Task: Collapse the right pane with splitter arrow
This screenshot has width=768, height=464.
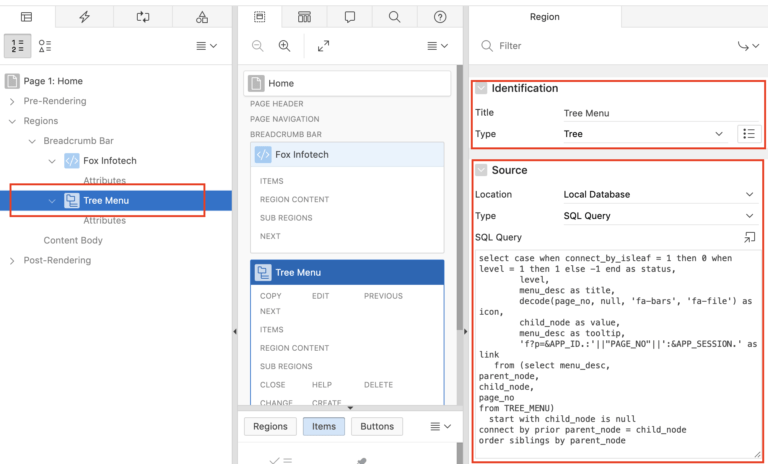Action: point(465,332)
